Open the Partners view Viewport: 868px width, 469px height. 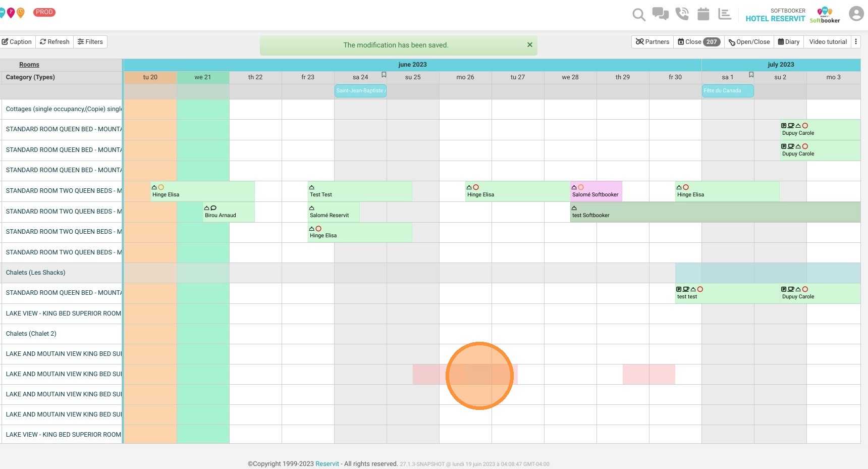tap(653, 42)
